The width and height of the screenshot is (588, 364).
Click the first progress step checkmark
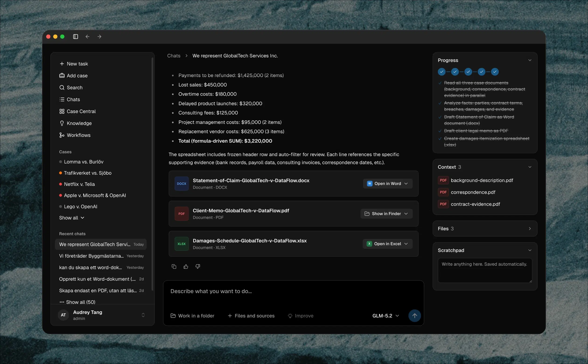click(442, 72)
